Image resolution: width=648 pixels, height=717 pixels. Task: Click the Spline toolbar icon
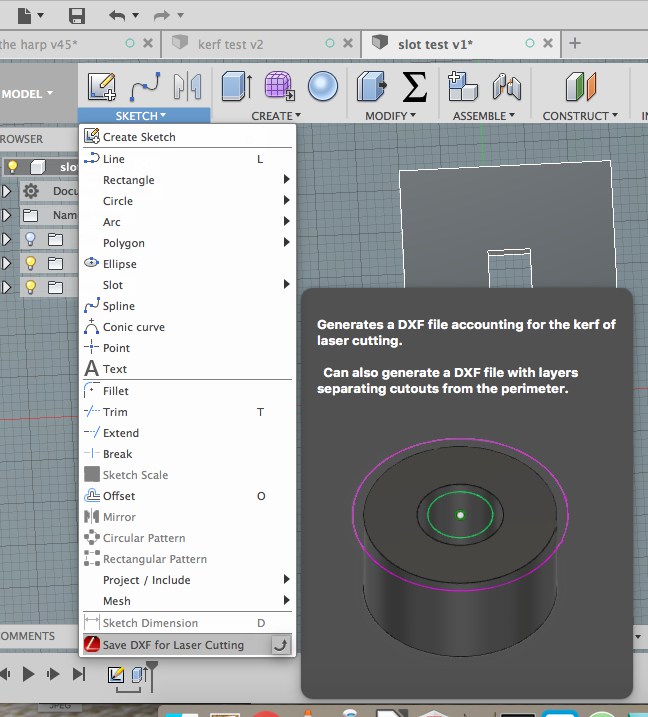coord(145,86)
